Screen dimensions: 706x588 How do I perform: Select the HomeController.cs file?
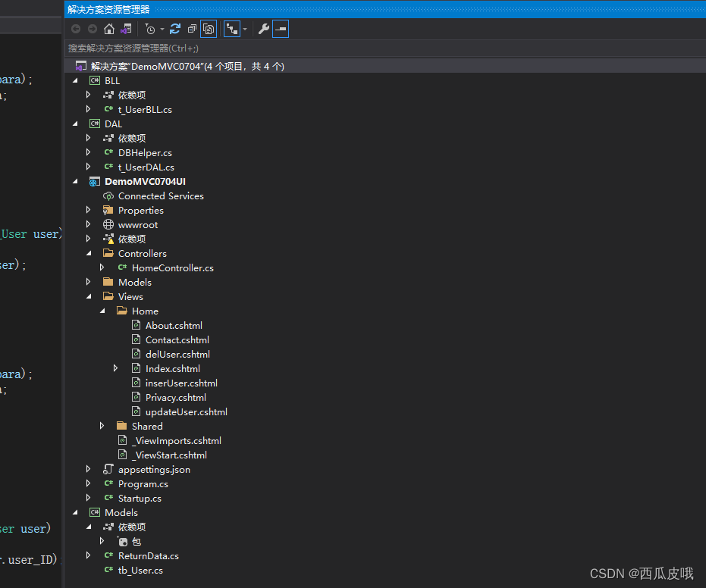click(172, 267)
